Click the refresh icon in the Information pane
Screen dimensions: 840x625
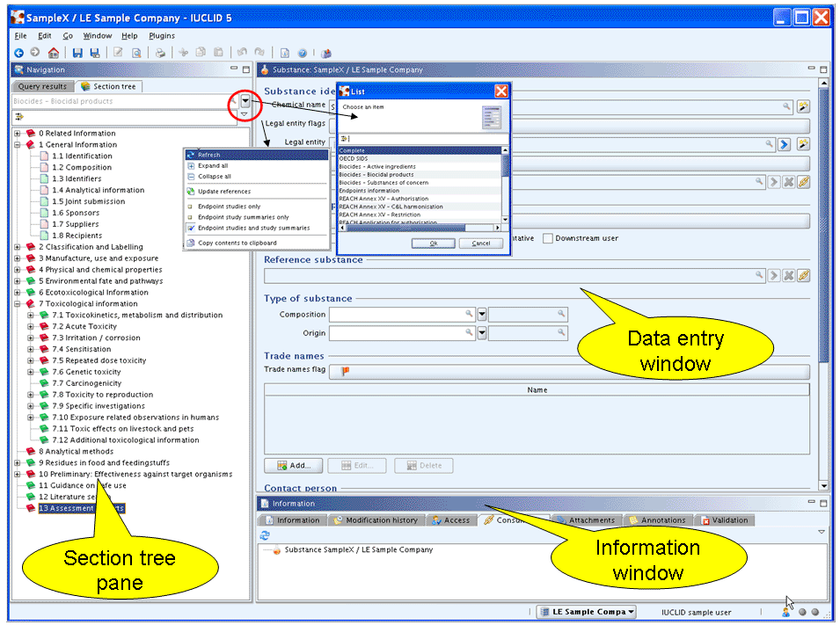pyautogui.click(x=265, y=535)
